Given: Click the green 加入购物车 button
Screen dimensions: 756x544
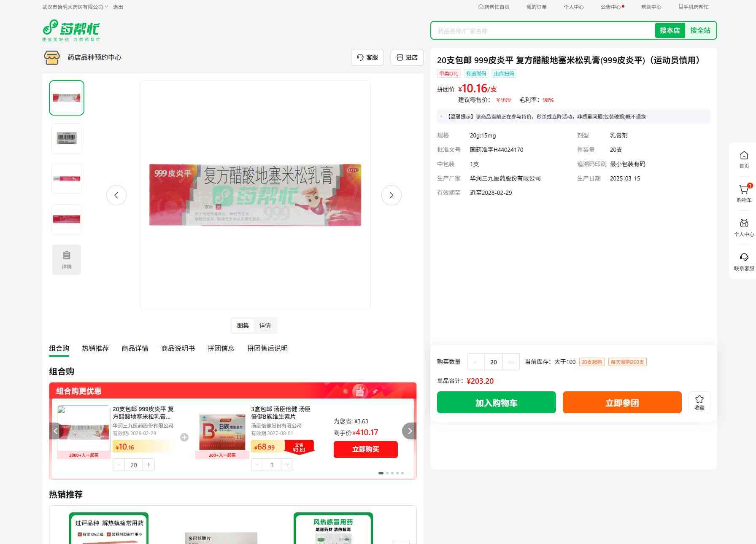Looking at the screenshot, I should click(x=496, y=402).
